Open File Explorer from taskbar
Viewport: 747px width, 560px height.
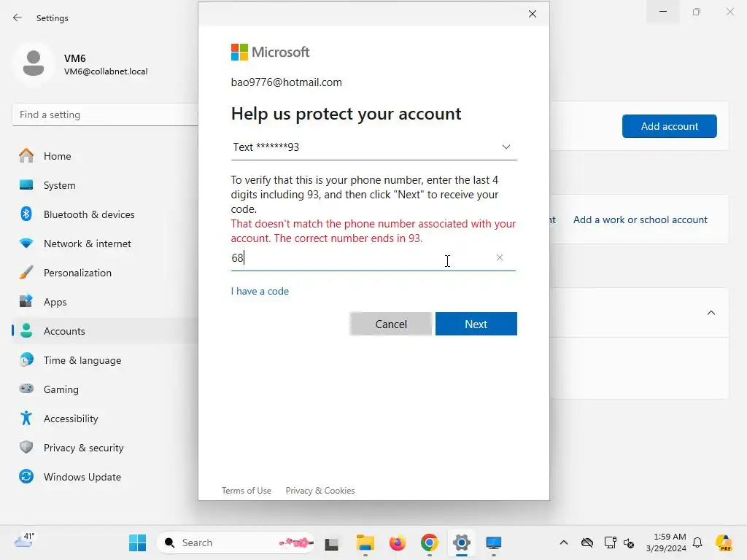(x=365, y=542)
